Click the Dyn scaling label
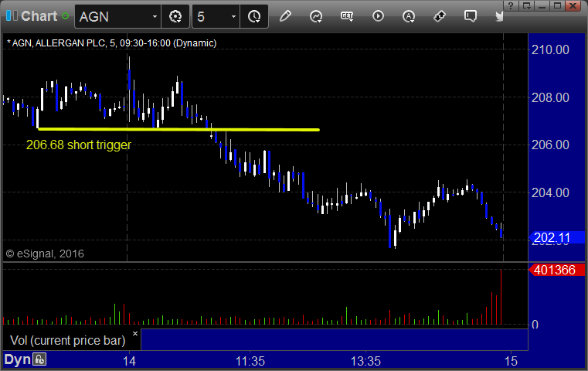588x371 pixels. 17,359
